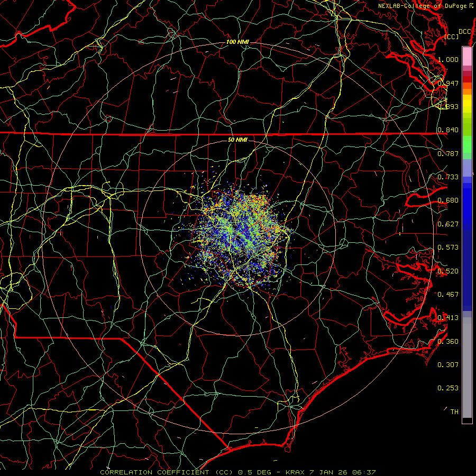Select the 0.360 legend value
476x476 pixels.
click(448, 342)
